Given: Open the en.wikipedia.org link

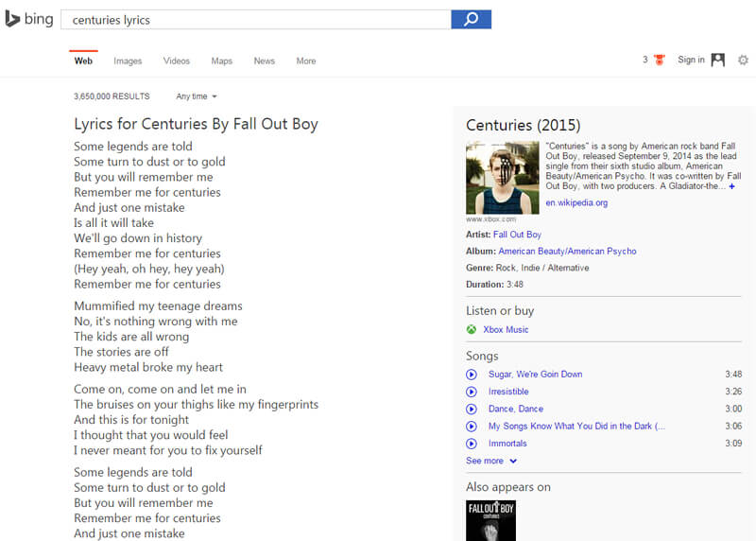Looking at the screenshot, I should point(576,202).
